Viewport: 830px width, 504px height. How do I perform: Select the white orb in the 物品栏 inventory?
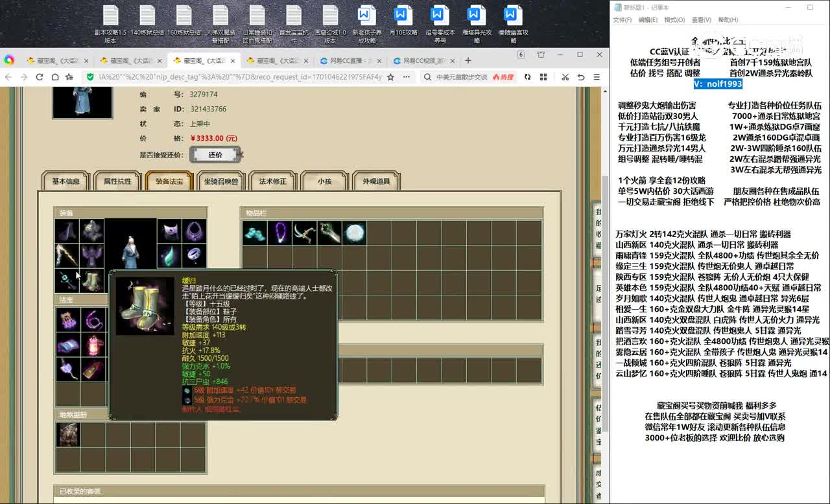coord(354,233)
